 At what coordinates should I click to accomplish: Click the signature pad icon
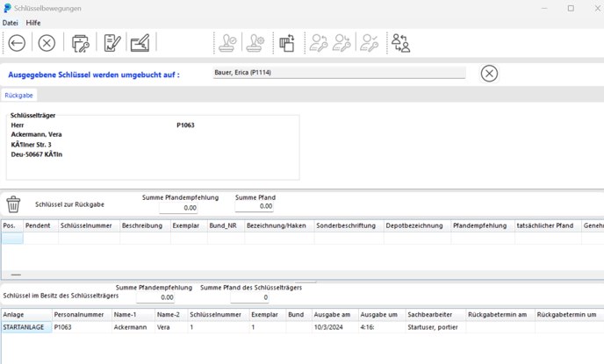(140, 43)
